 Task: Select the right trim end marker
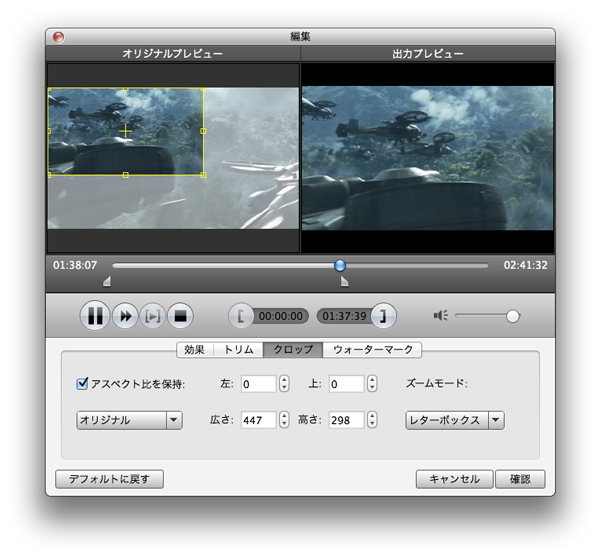[x=344, y=282]
